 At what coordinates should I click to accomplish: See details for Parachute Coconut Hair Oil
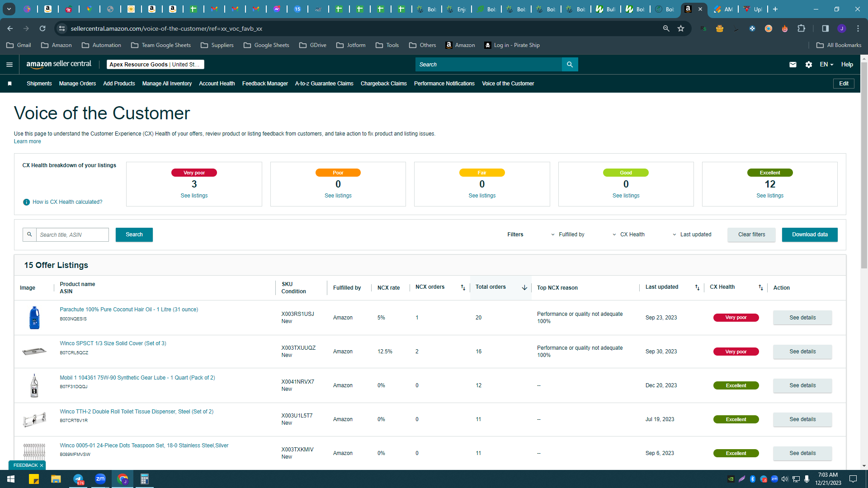point(802,318)
